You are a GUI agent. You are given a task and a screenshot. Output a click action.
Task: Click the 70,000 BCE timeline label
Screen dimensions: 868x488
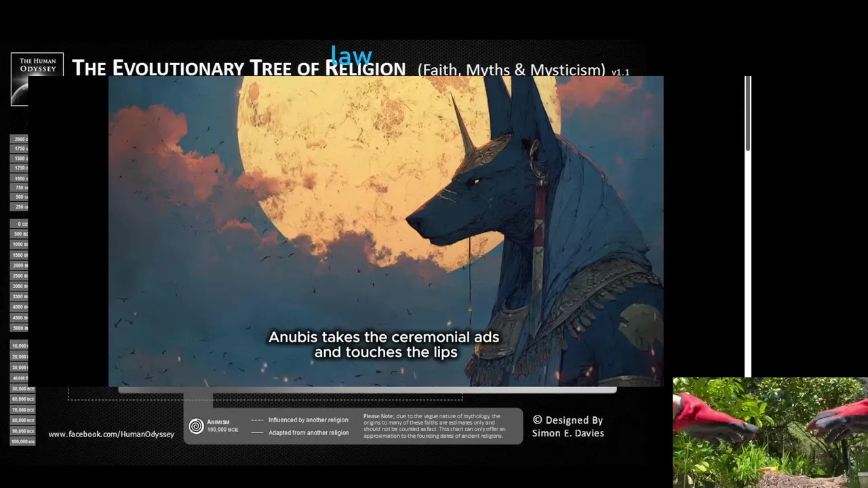coord(22,410)
